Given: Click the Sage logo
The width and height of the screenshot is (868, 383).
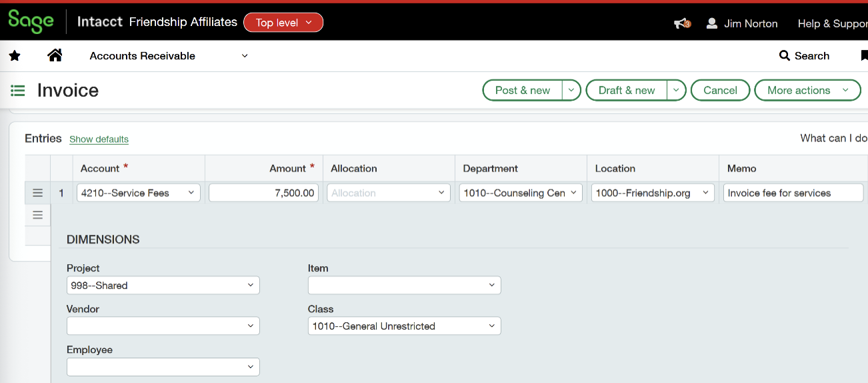Looking at the screenshot, I should click(31, 21).
